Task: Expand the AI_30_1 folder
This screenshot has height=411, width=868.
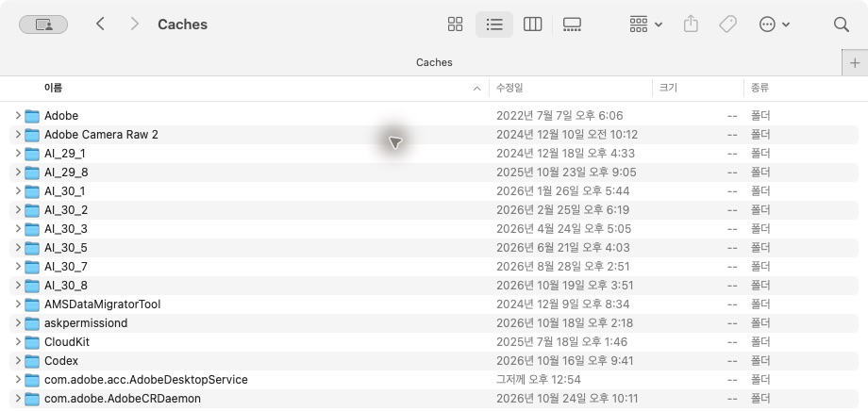Action: 18,190
